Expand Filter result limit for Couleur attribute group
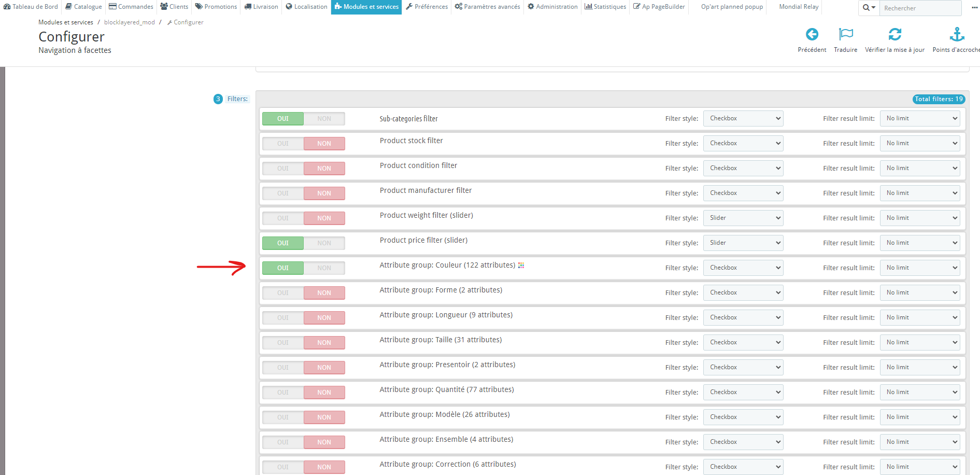 (920, 268)
